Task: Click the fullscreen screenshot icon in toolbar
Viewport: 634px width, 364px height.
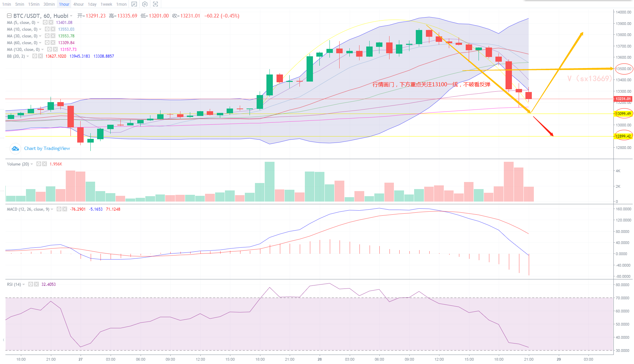Action: point(155,4)
